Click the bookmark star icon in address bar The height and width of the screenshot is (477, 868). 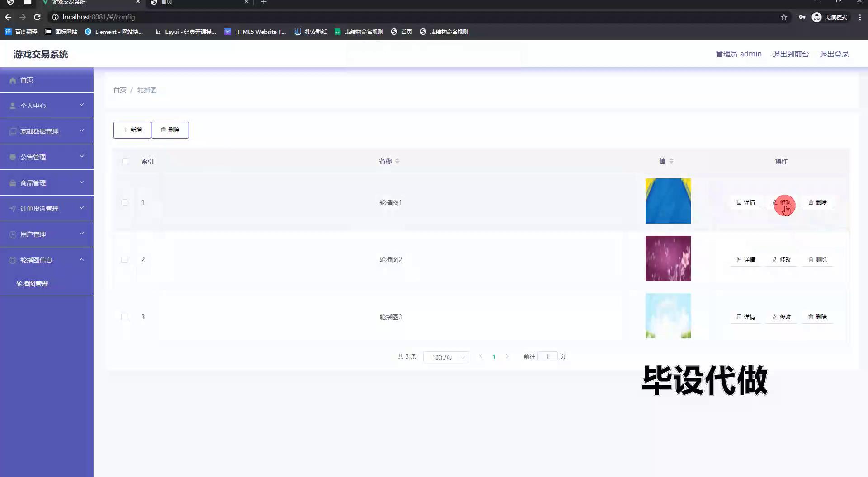[784, 17]
